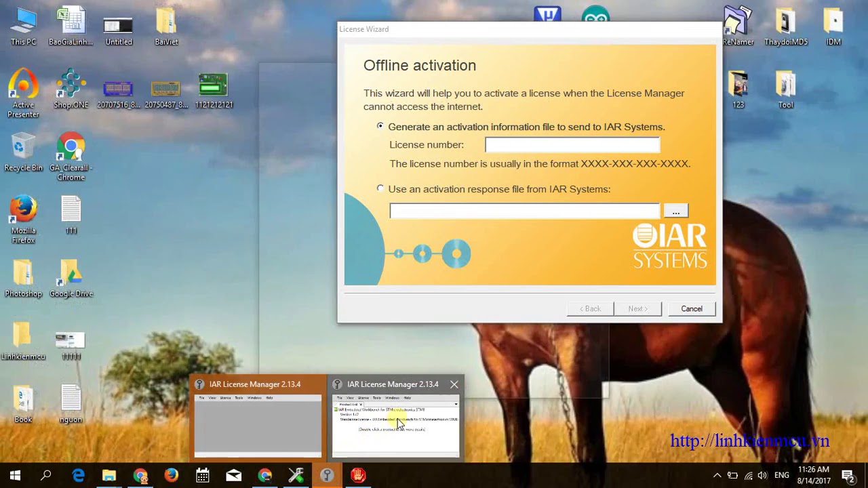This screenshot has height=488, width=868.
Task: Open Firefox from the taskbar
Action: pyautogui.click(x=171, y=476)
